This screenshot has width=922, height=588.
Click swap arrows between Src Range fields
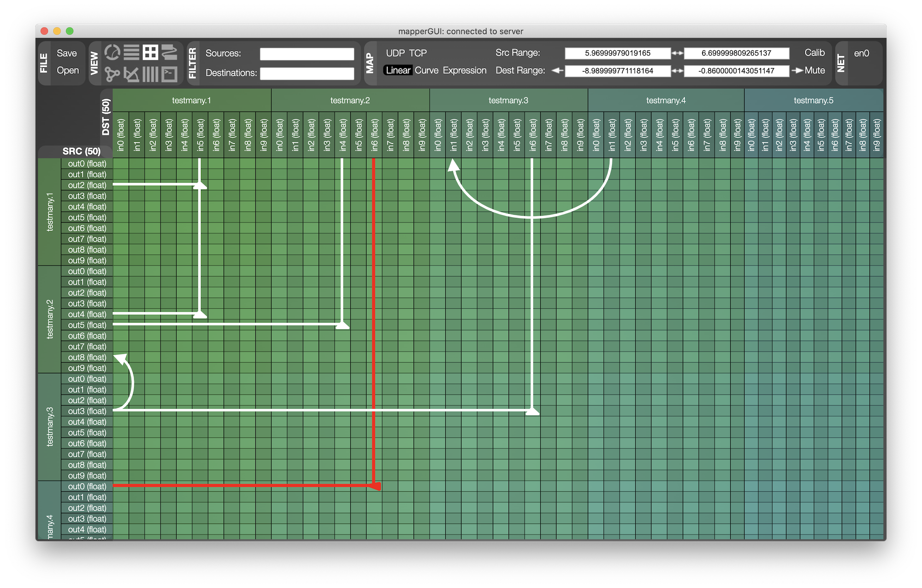click(677, 53)
